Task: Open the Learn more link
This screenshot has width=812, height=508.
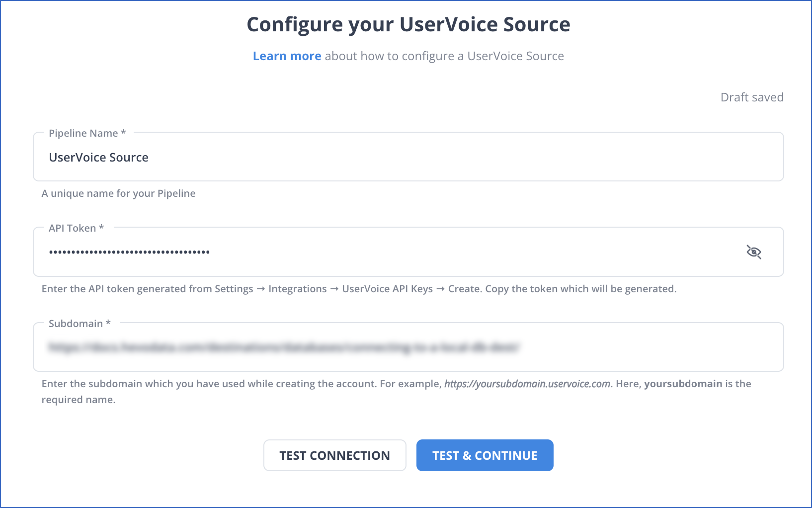Action: point(287,56)
